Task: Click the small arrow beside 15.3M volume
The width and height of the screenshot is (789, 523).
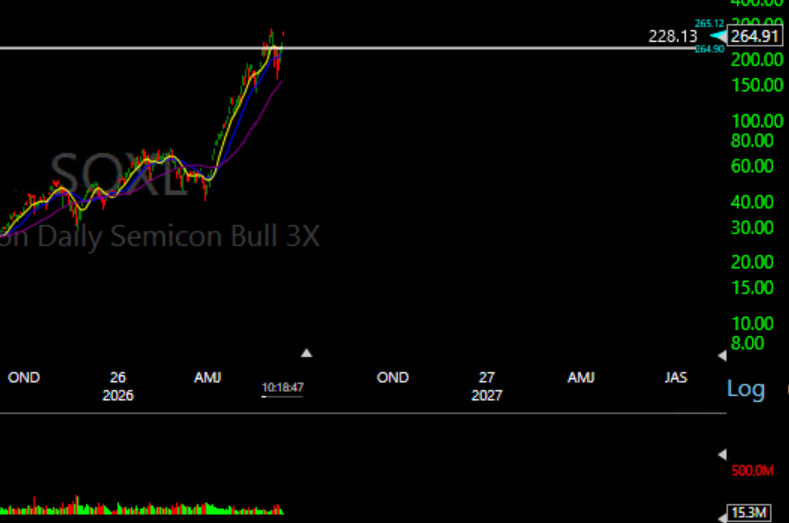Action: point(722,517)
